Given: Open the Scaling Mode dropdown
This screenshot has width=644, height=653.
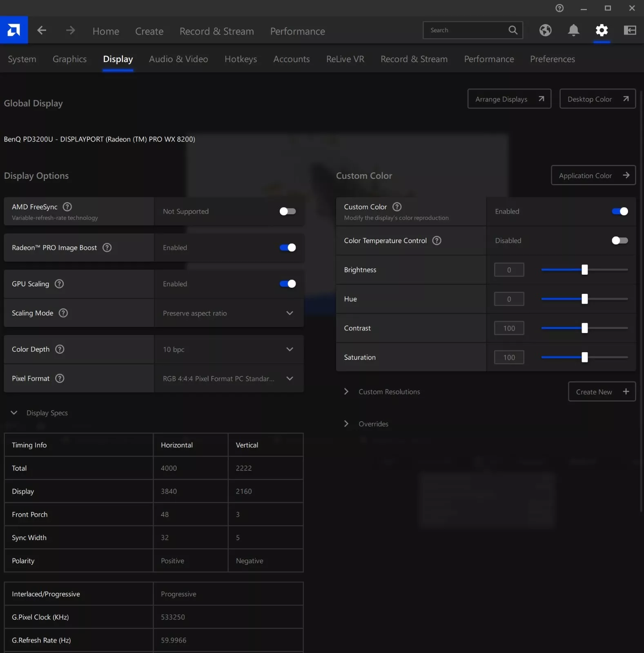Looking at the screenshot, I should (x=229, y=313).
